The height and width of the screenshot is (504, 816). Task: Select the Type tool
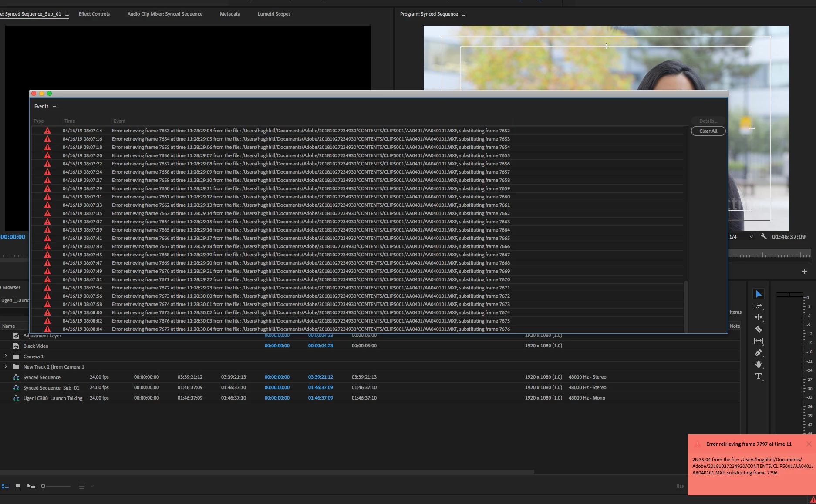tap(758, 376)
